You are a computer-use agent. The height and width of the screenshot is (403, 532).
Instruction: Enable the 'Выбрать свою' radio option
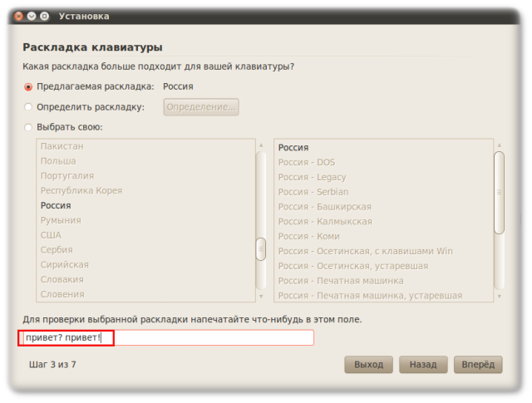click(x=29, y=128)
